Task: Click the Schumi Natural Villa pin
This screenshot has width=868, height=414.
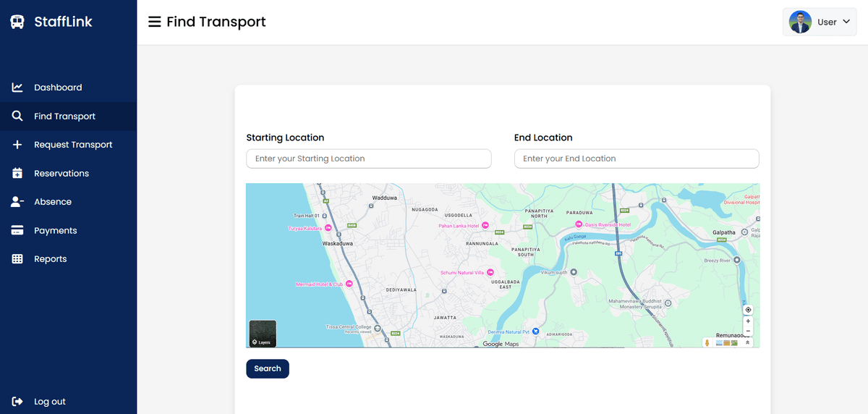Action: tap(490, 273)
